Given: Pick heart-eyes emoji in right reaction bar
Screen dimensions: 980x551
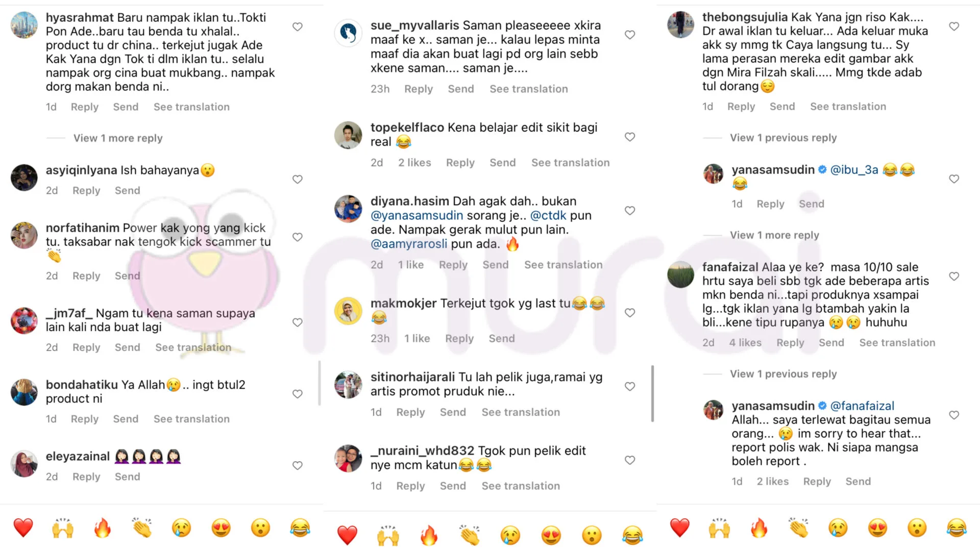Looking at the screenshot, I should (x=877, y=528).
